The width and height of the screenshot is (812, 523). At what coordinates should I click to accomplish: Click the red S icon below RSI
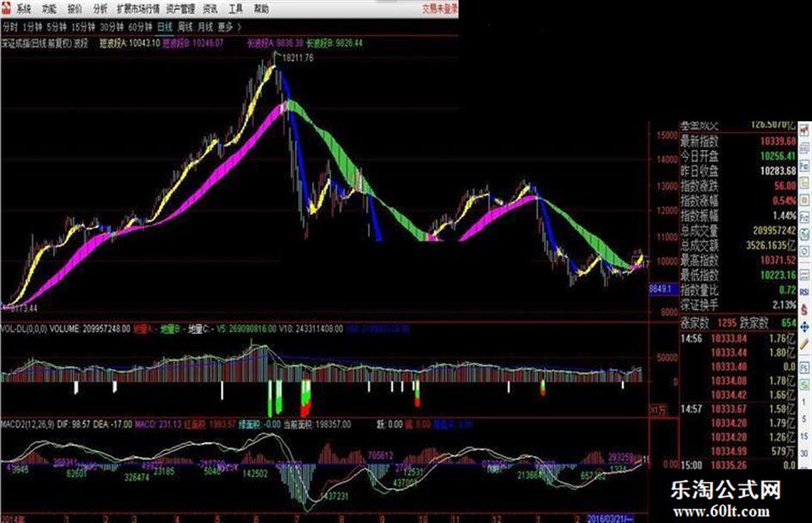(804, 310)
